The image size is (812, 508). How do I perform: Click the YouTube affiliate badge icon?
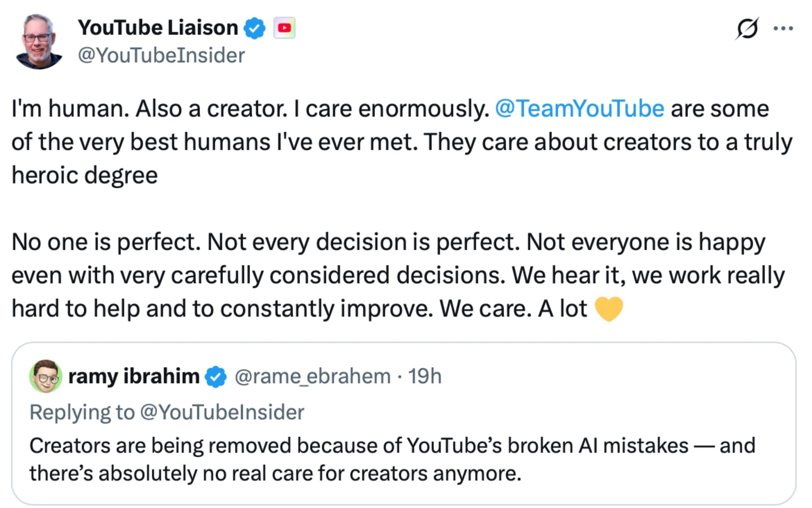[285, 28]
